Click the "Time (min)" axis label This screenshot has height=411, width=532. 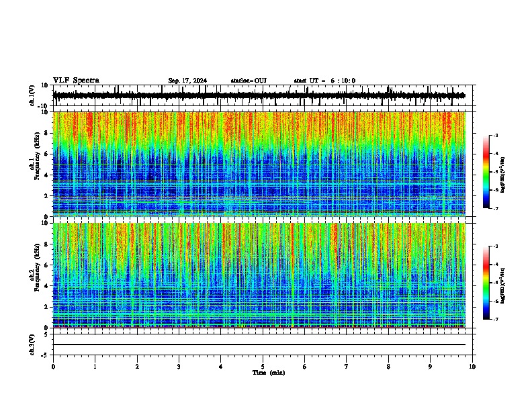[269, 373]
